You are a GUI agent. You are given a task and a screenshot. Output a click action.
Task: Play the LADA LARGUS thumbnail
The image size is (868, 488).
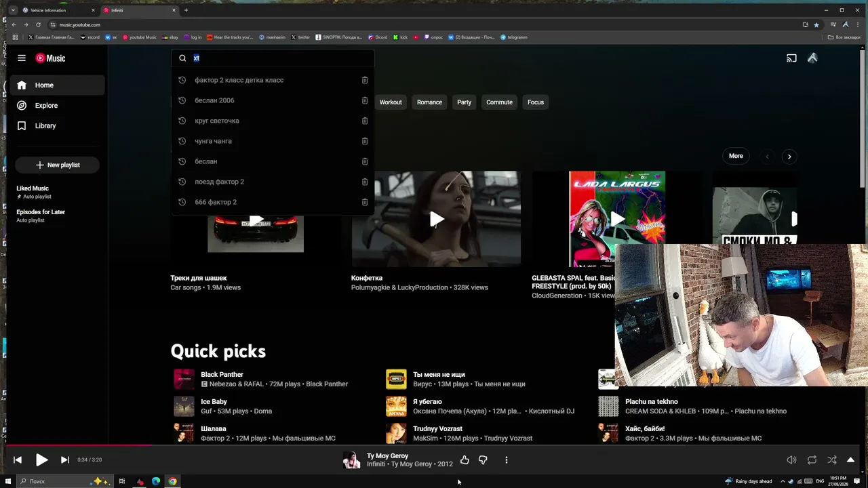617,219
